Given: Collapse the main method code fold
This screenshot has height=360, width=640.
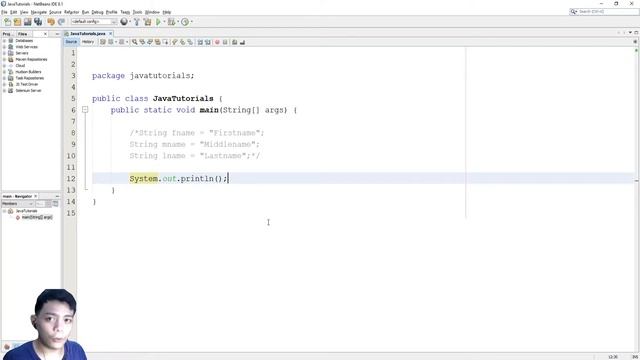Looking at the screenshot, I should pos(85,109).
